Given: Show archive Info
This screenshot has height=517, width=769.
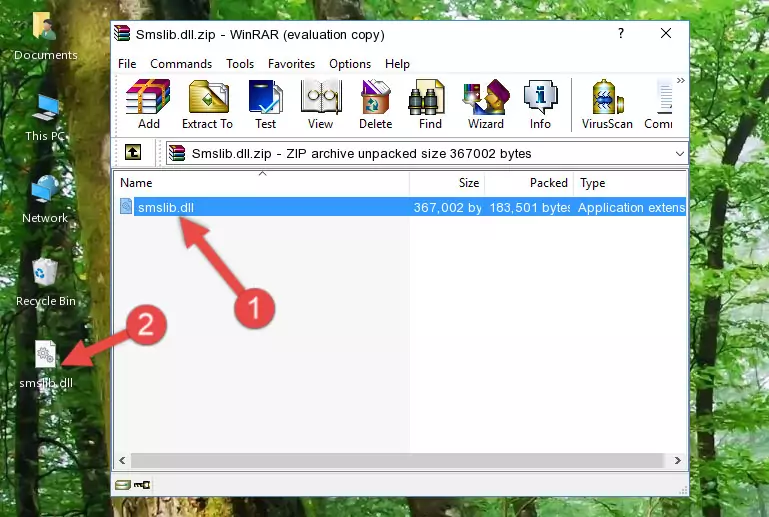Looking at the screenshot, I should (x=540, y=104).
